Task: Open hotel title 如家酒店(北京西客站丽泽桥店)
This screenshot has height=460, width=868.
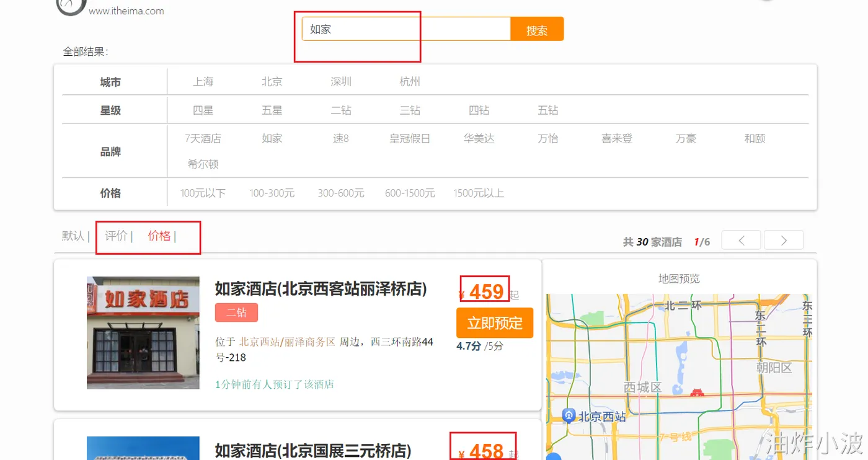Action: coord(321,289)
